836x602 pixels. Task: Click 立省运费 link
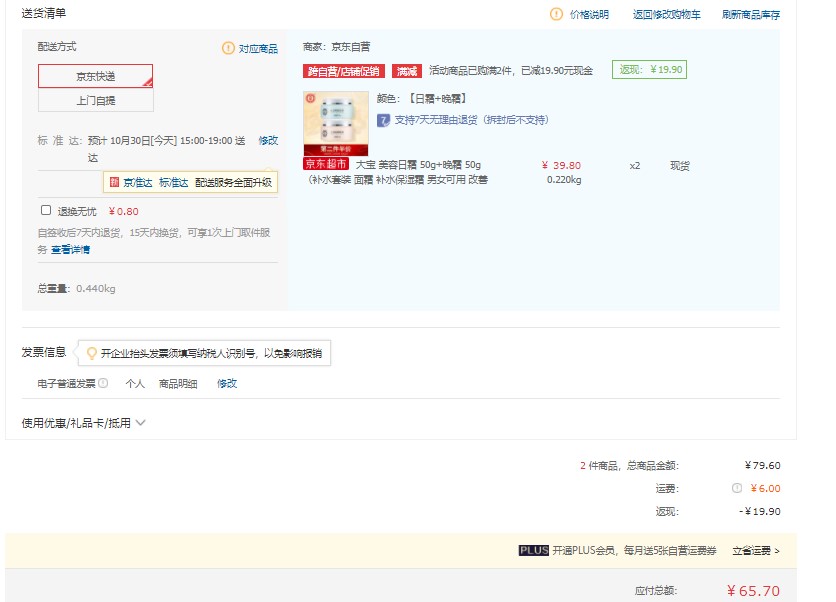[x=755, y=551]
